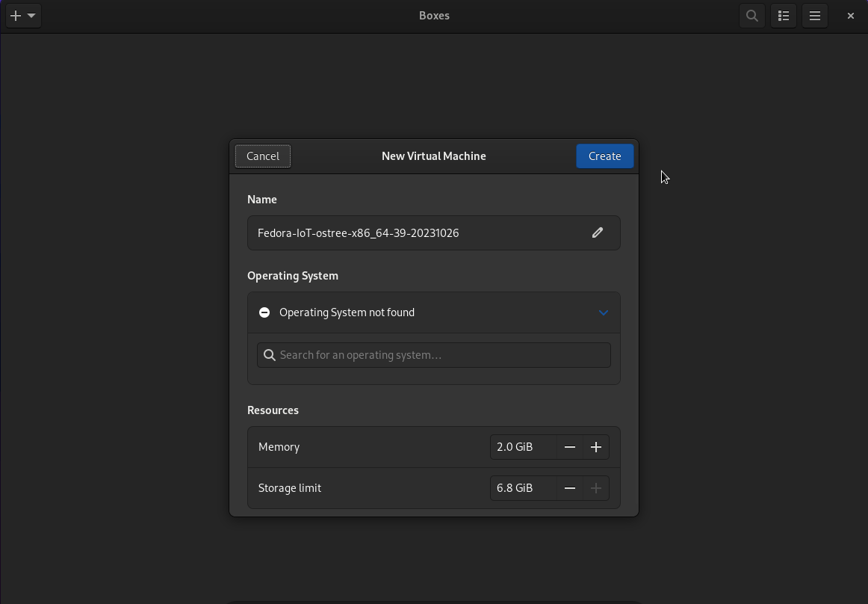Click the Operating System not found row
This screenshot has width=868, height=604.
coord(433,312)
